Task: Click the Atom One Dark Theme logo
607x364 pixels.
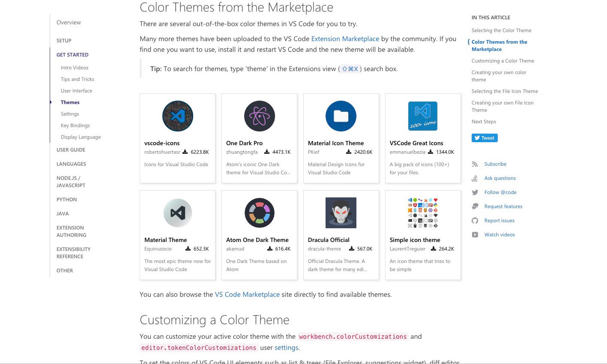Action: click(260, 213)
